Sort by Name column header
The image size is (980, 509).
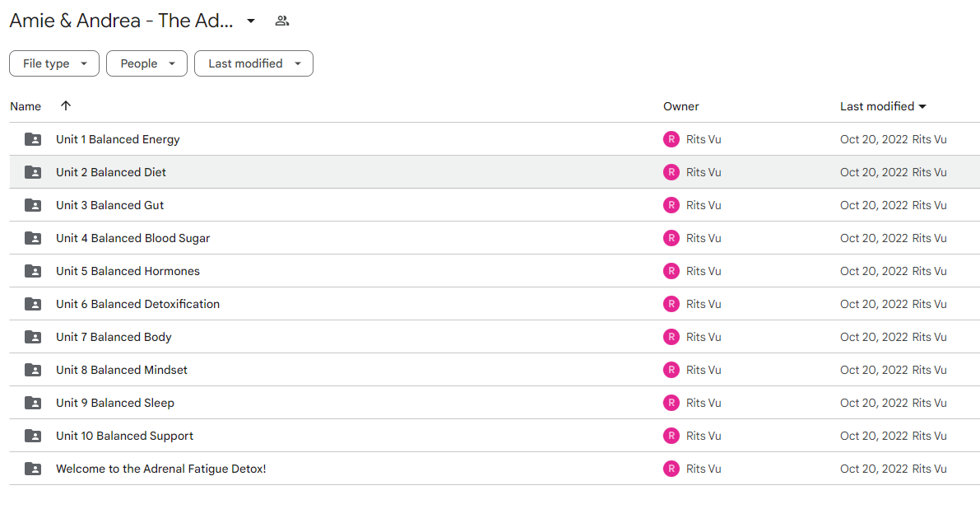click(26, 106)
